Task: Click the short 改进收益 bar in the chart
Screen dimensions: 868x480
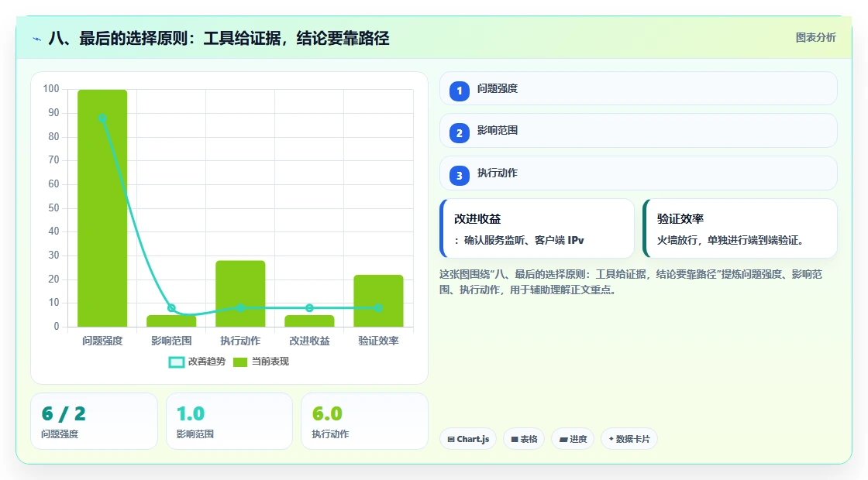Action: tap(309, 321)
